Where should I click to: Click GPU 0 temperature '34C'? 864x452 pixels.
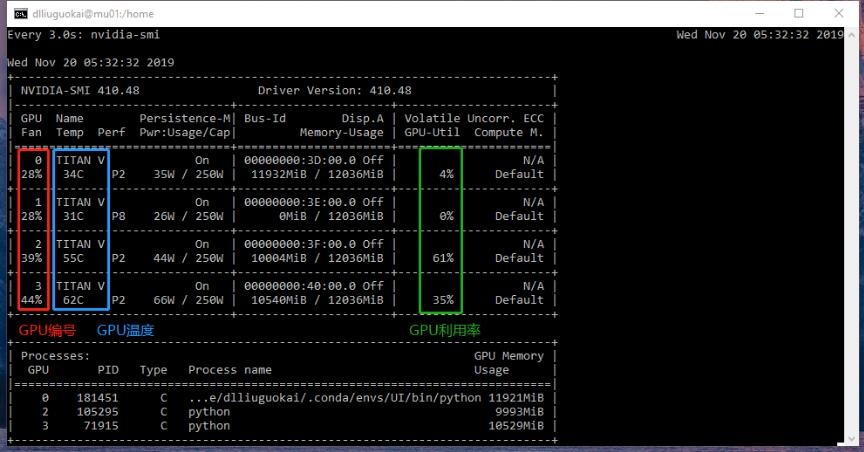coord(73,174)
